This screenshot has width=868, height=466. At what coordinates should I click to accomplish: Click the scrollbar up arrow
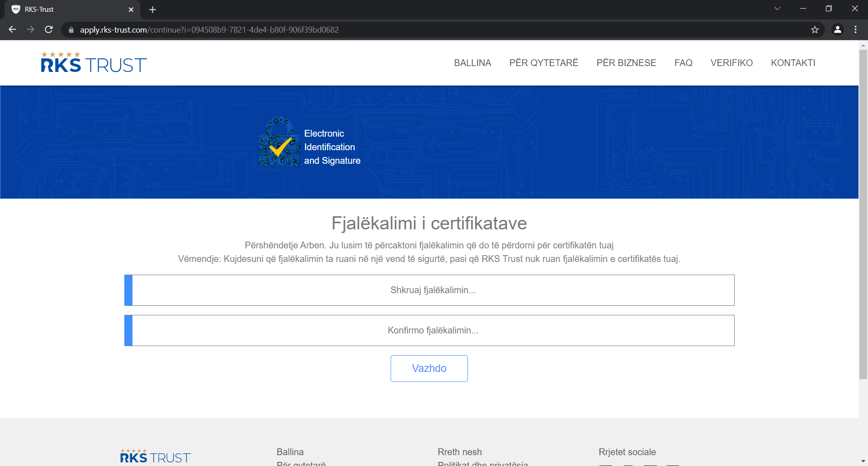[863, 45]
